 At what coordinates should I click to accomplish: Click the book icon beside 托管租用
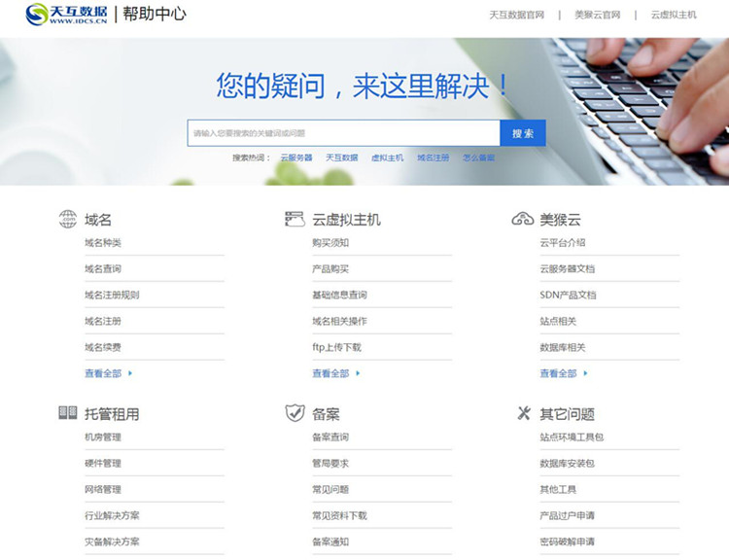pyautogui.click(x=67, y=413)
